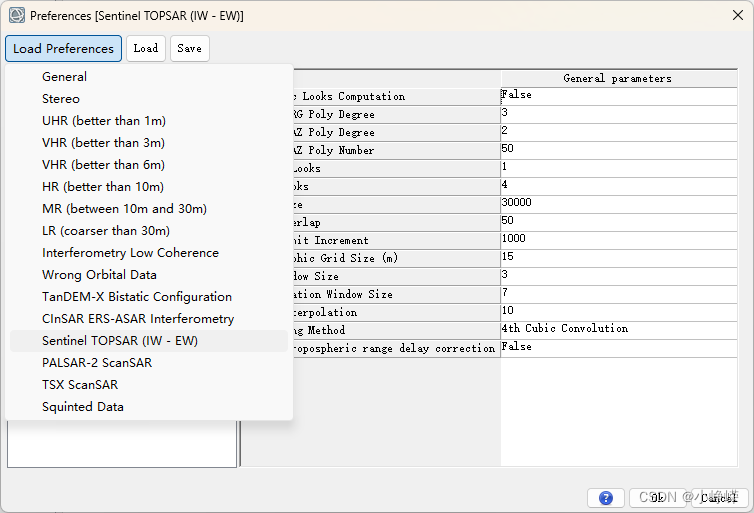The image size is (754, 513).
Task: Open the Load Preferences dropdown button
Action: pos(63,49)
